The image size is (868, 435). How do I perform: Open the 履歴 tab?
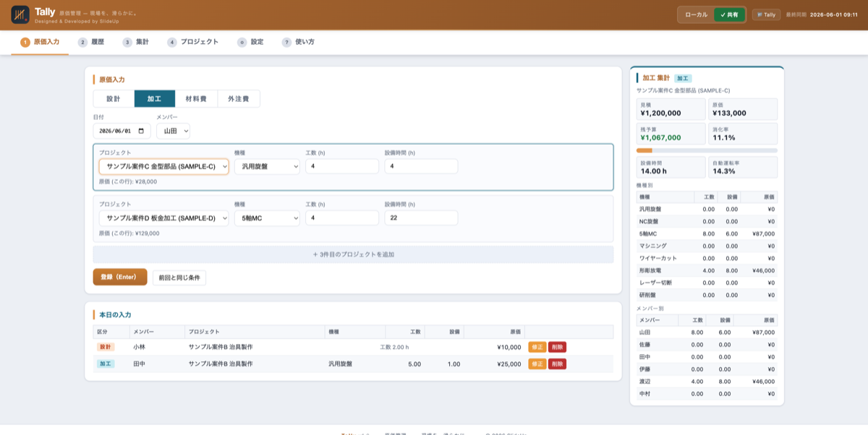(92, 42)
